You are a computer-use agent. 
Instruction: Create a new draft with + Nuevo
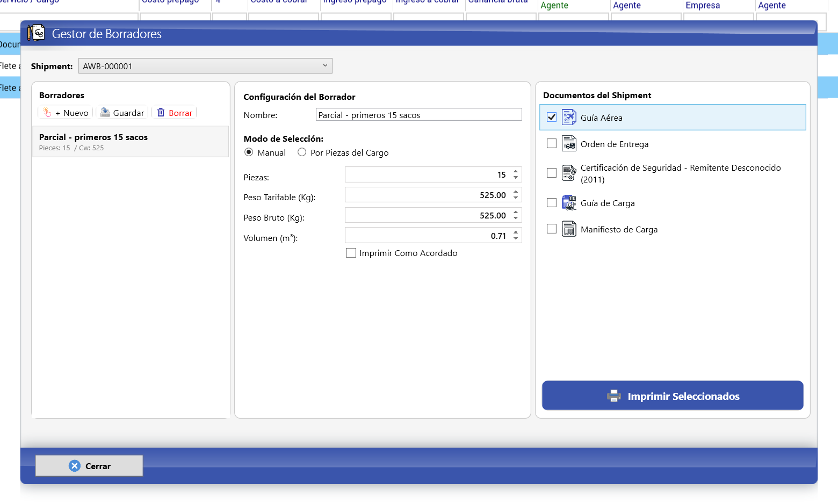point(66,113)
